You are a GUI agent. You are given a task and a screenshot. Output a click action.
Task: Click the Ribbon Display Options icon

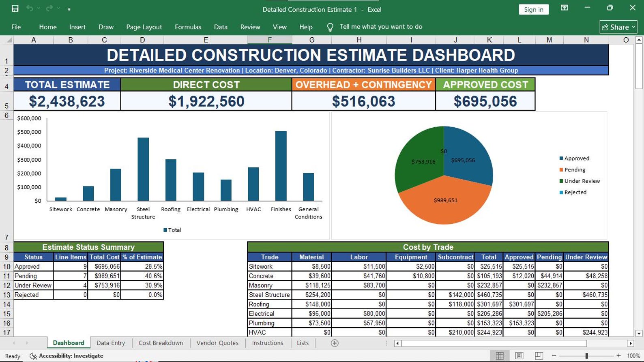(564, 8)
